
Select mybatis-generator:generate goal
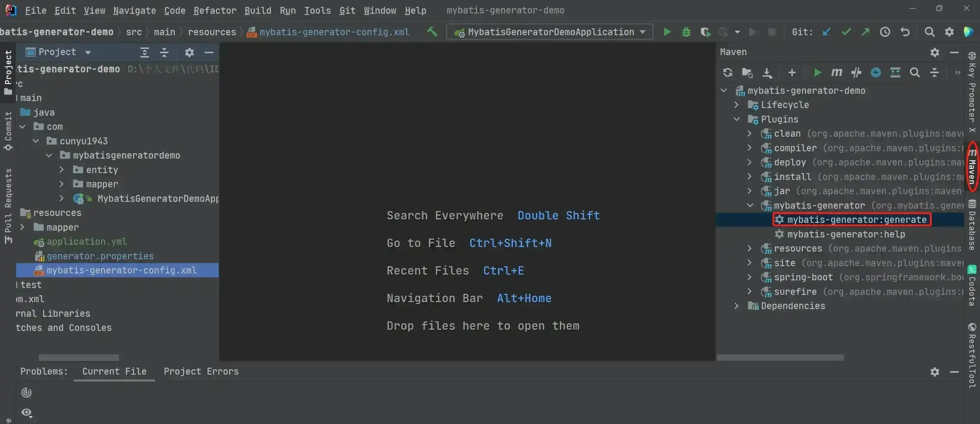coord(856,220)
